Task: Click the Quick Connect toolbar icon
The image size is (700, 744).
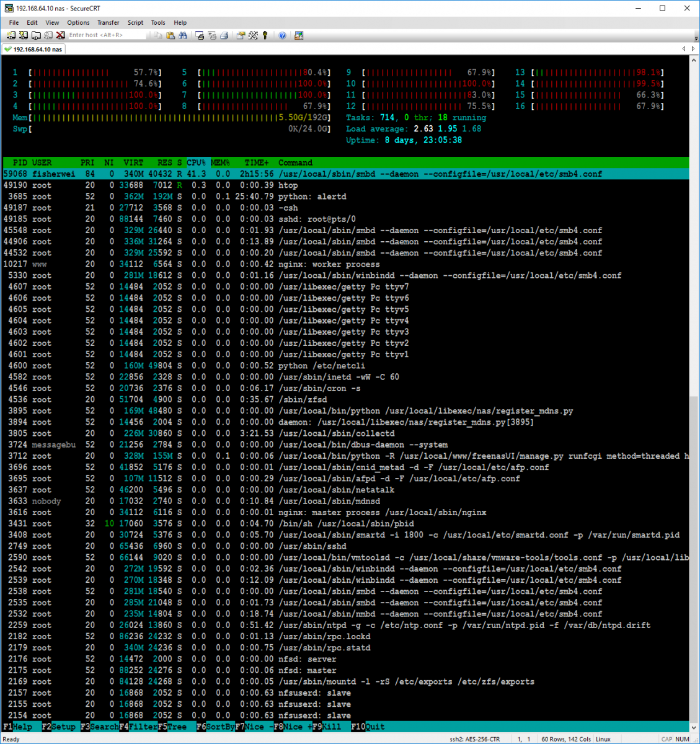Action: coord(24,35)
